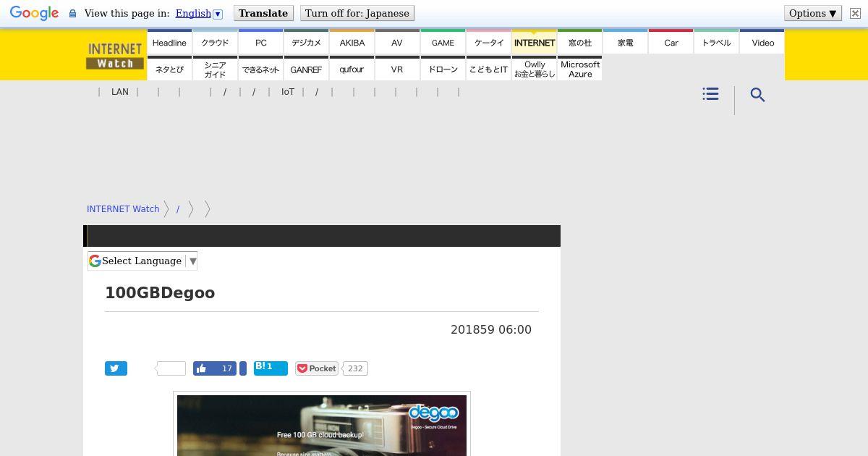Click the Google logo in translate bar

(34, 14)
